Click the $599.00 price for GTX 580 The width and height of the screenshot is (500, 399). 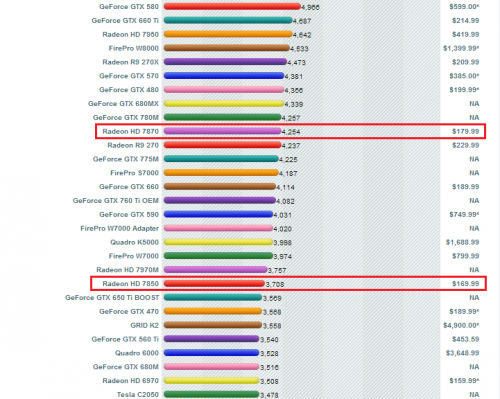(464, 7)
